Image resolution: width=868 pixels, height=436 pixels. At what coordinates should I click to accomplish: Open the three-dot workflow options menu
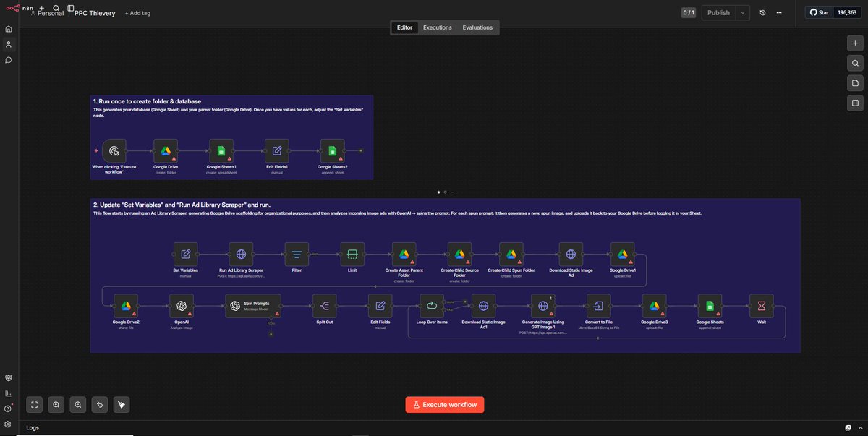point(780,12)
